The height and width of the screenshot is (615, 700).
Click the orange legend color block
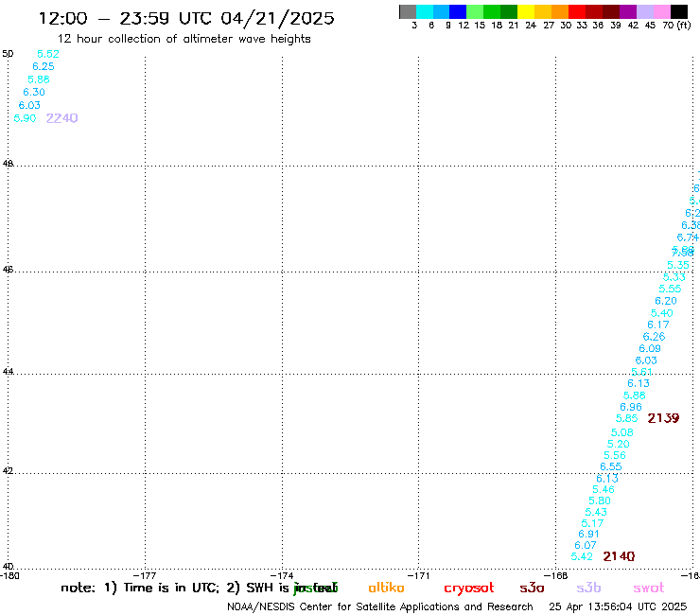coord(560,11)
